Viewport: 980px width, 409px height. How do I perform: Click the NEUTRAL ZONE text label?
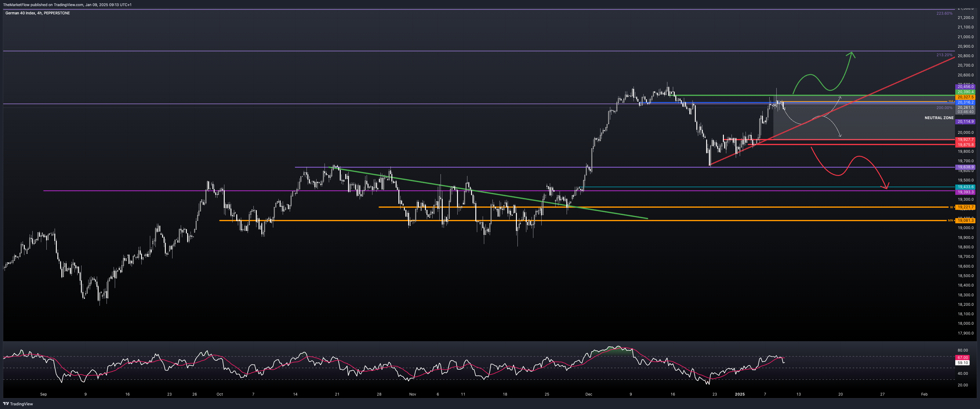click(939, 118)
